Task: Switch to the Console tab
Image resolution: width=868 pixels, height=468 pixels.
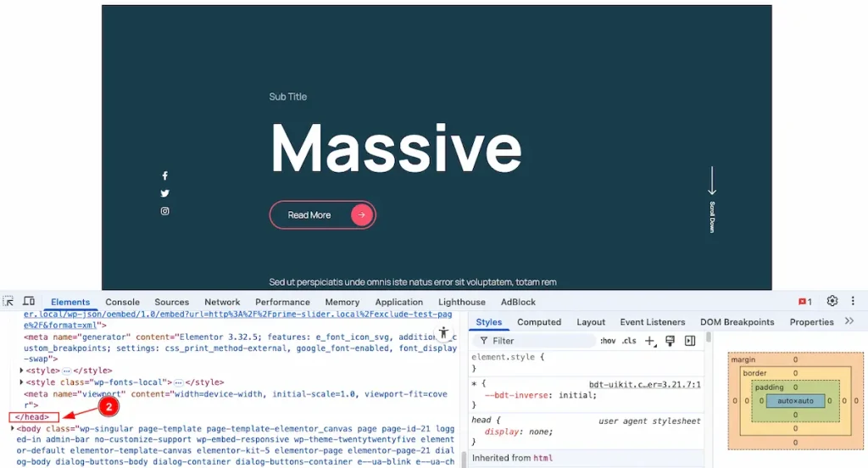Action: click(122, 302)
